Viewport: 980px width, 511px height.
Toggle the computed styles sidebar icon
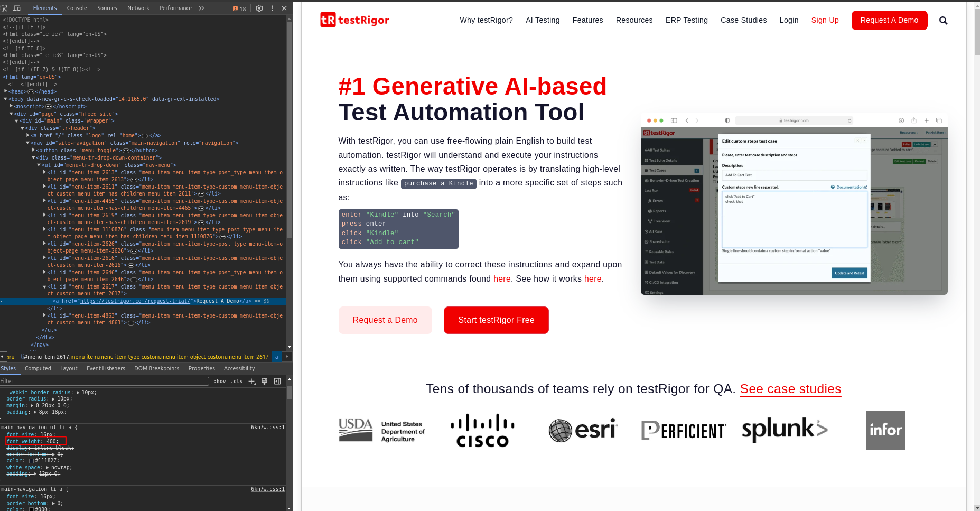click(x=277, y=382)
